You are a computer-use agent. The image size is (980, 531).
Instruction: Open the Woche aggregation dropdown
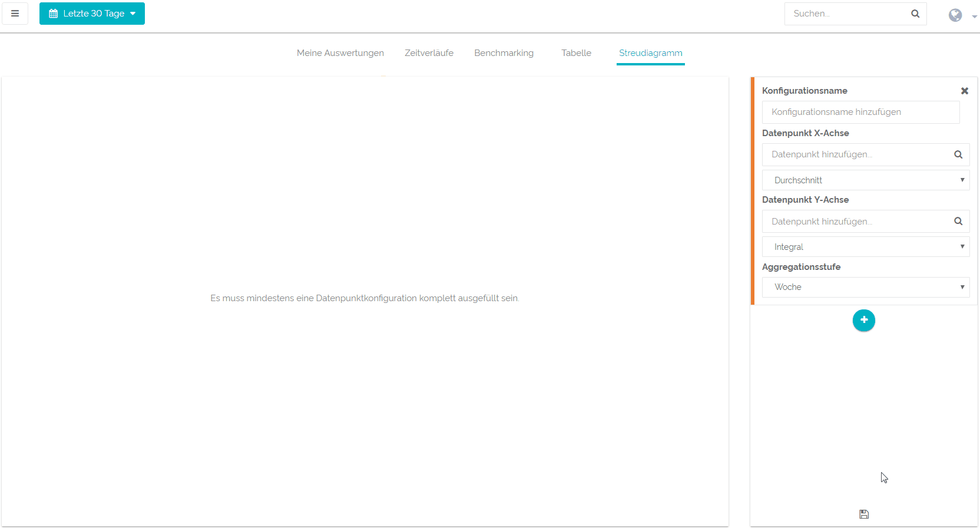[x=865, y=287]
